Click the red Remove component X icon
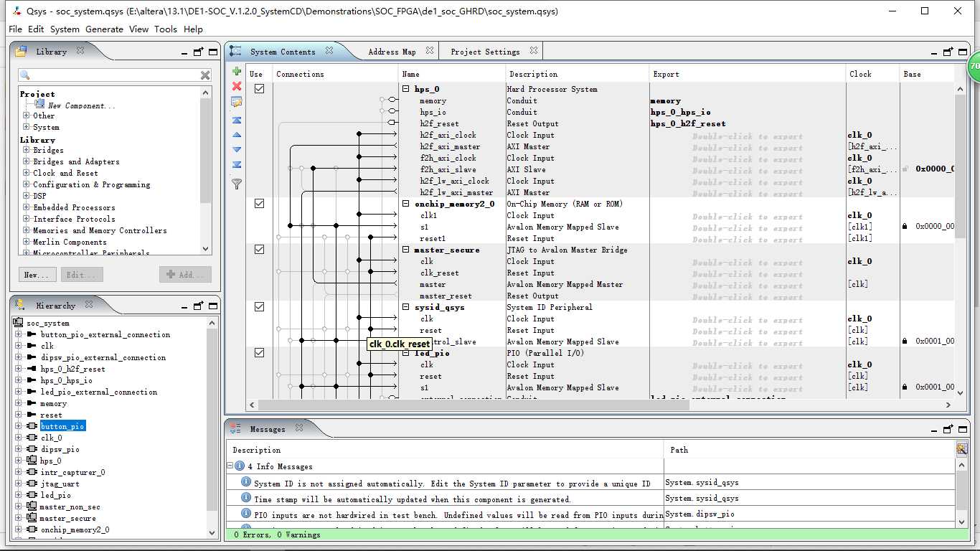 tap(237, 86)
